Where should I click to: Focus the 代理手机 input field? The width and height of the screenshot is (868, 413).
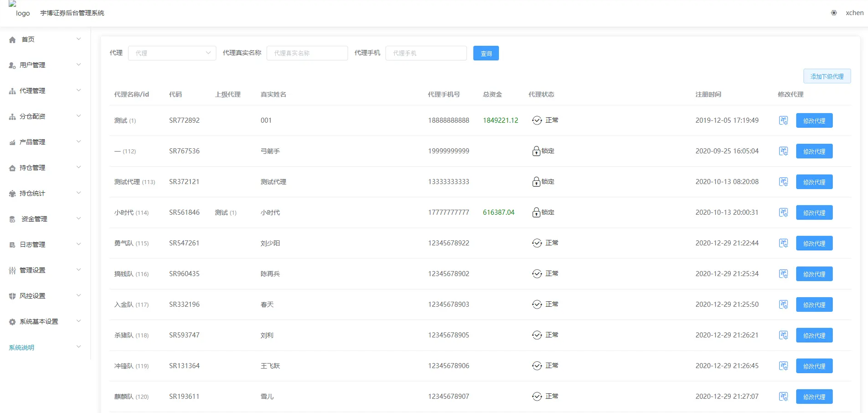click(426, 53)
